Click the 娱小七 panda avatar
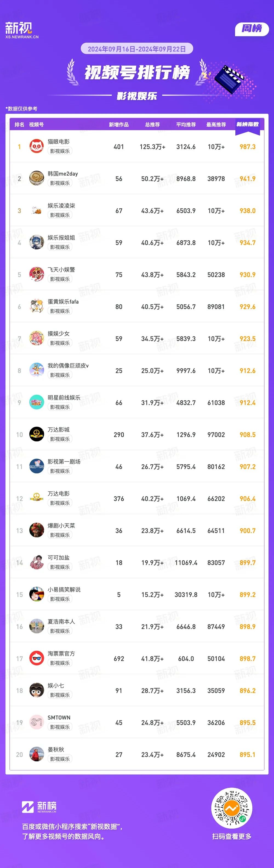Viewport: 274px width, 868px height. pos(36,691)
